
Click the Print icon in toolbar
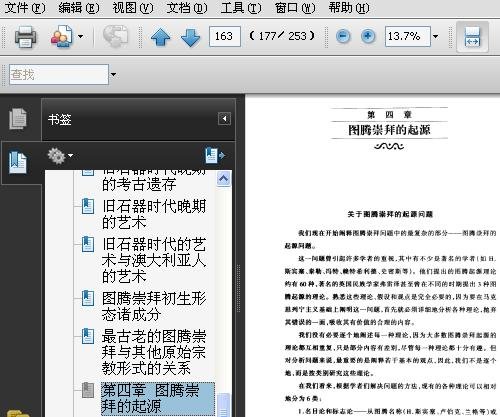25,36
